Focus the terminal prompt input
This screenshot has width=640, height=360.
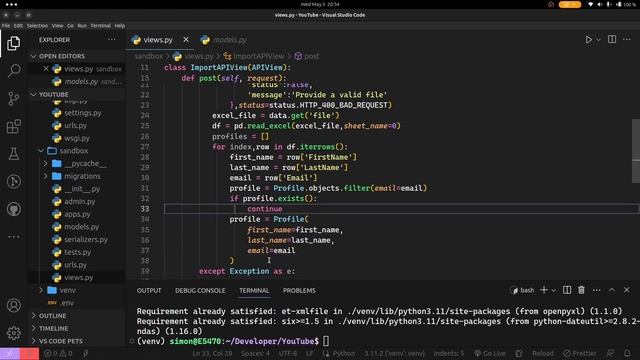point(326,341)
